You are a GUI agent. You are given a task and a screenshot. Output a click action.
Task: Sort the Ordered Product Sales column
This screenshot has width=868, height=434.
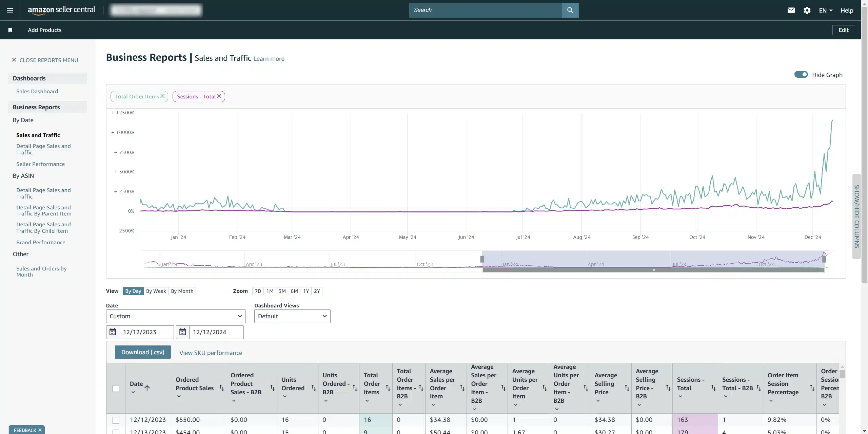(x=221, y=388)
